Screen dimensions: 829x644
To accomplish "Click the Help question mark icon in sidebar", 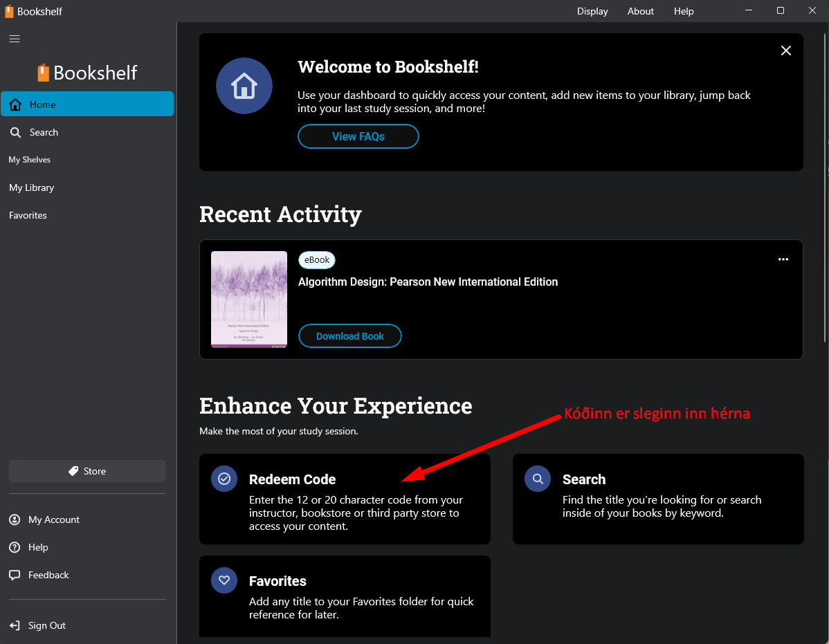I will 15,547.
